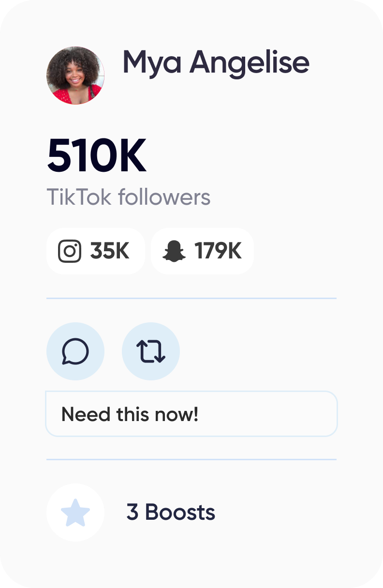Open the 3 Boosts label
The width and height of the screenshot is (383, 588).
coord(171,512)
